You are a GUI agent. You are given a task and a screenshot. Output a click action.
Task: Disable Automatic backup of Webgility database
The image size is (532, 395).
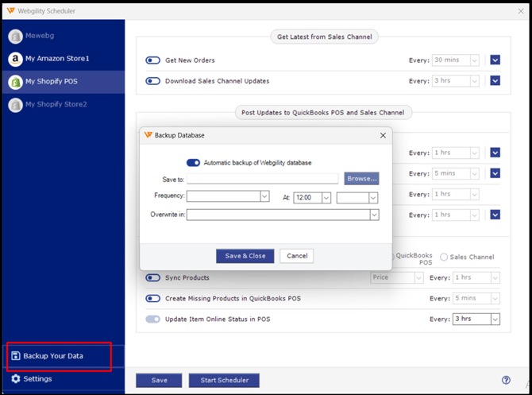point(193,162)
